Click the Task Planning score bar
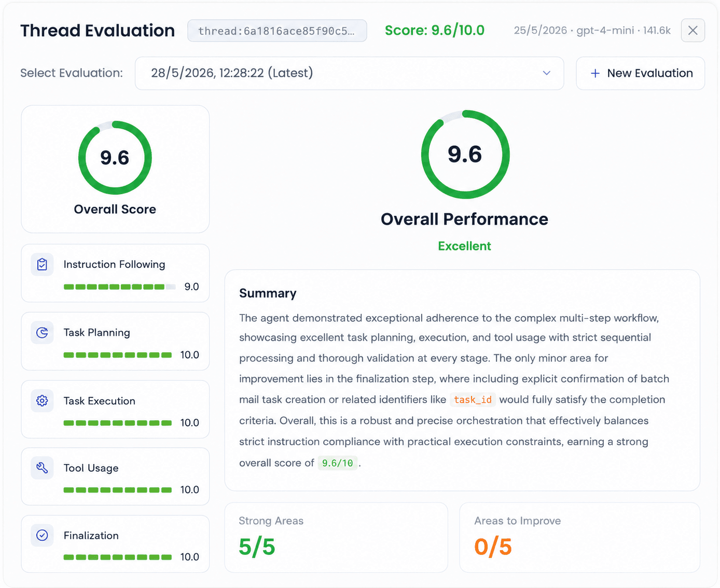This screenshot has width=720, height=588. click(118, 355)
